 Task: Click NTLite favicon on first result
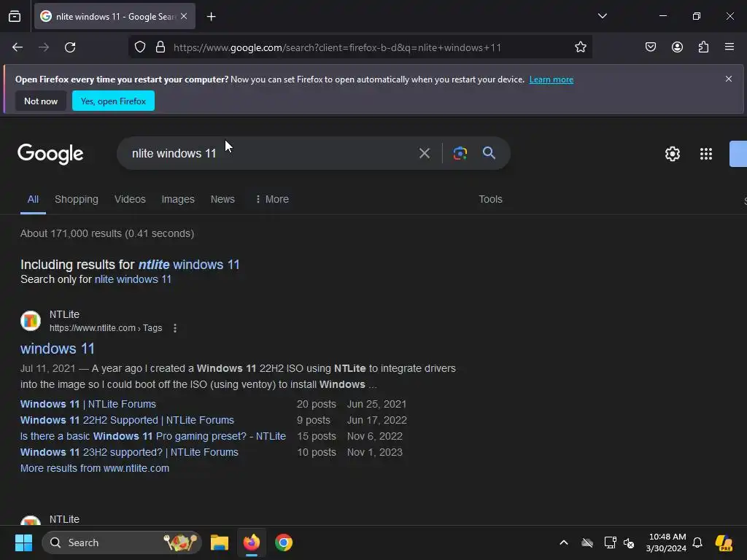pos(31,321)
